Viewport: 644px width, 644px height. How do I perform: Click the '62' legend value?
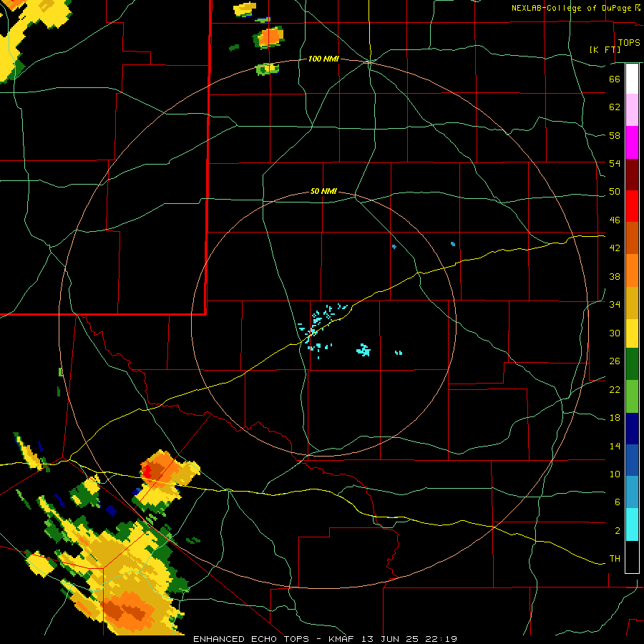(615, 107)
